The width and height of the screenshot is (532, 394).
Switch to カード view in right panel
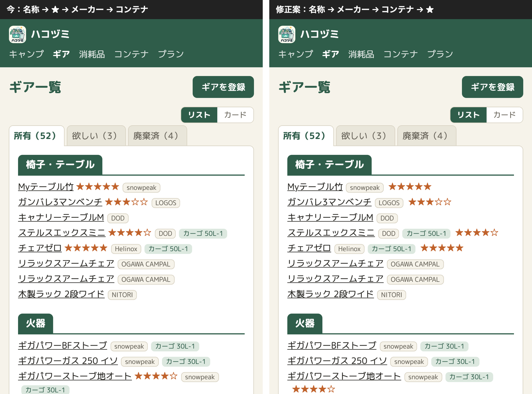505,115
